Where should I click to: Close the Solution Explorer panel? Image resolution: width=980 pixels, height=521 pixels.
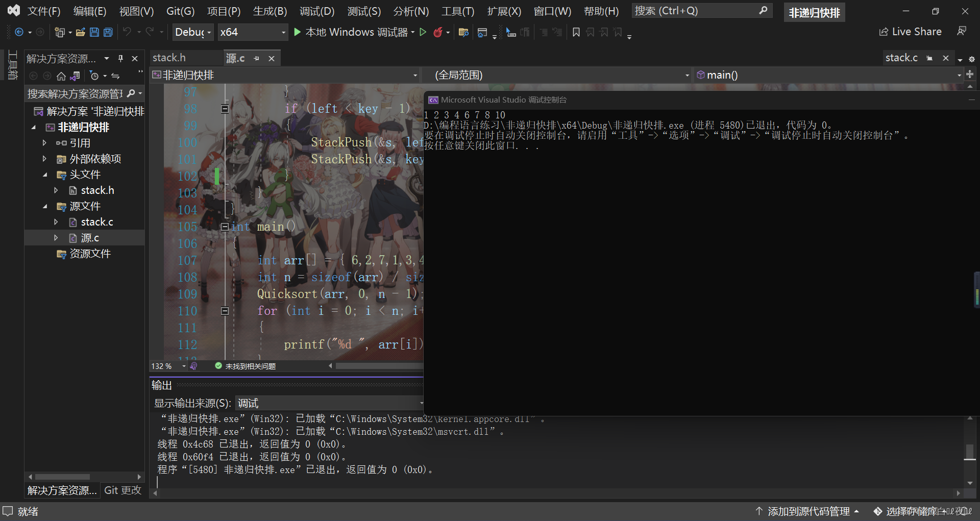coord(135,59)
